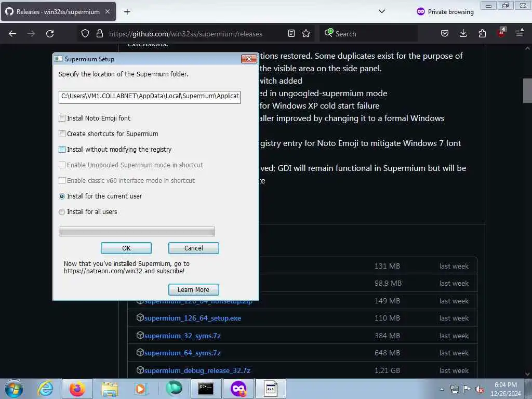Viewport: 532px width, 399px height.
Task: Close the Supermium Setup dialog
Action: [249, 59]
